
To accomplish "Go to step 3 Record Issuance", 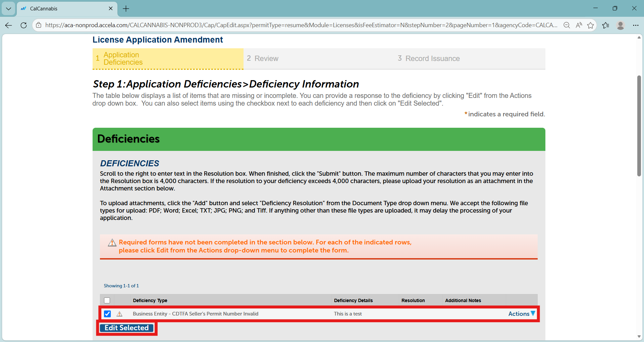I will [x=470, y=59].
